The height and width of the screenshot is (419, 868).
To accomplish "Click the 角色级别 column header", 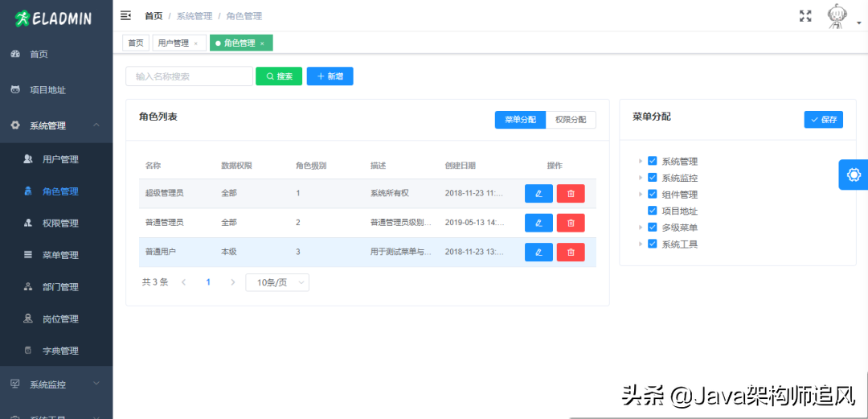I will click(x=310, y=165).
